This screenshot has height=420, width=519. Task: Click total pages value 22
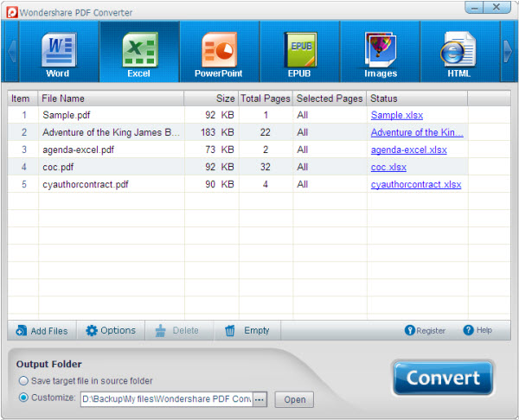coord(266,132)
